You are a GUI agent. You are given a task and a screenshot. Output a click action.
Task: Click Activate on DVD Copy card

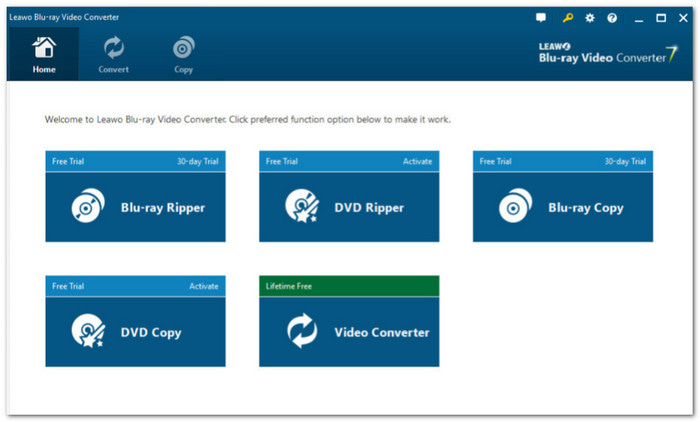(204, 286)
